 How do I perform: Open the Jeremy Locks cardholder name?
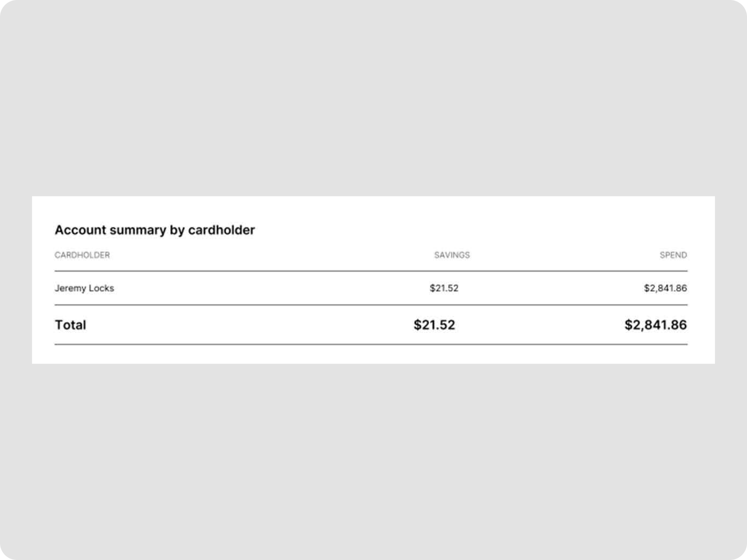[x=84, y=288]
